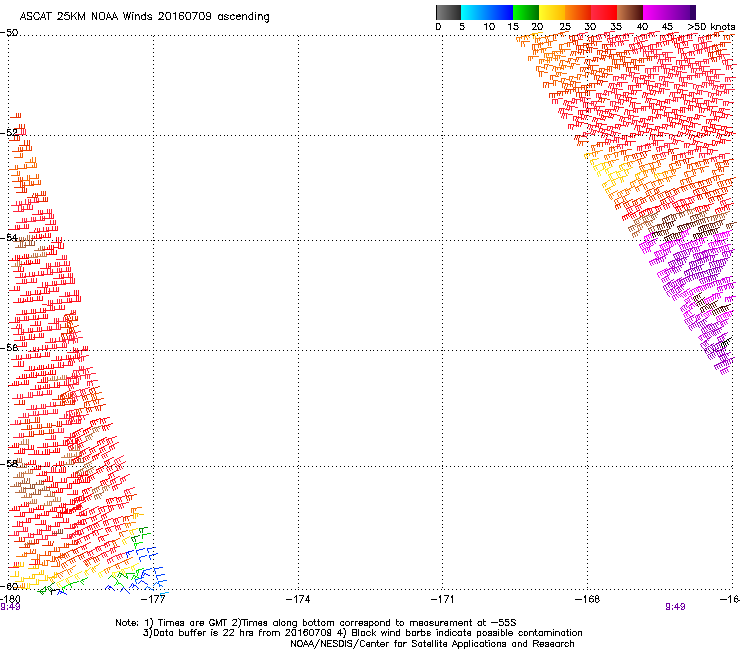Image resolution: width=740 pixels, height=650 pixels.
Task: Click the '>50 knots' legend label
Action: tap(711, 27)
